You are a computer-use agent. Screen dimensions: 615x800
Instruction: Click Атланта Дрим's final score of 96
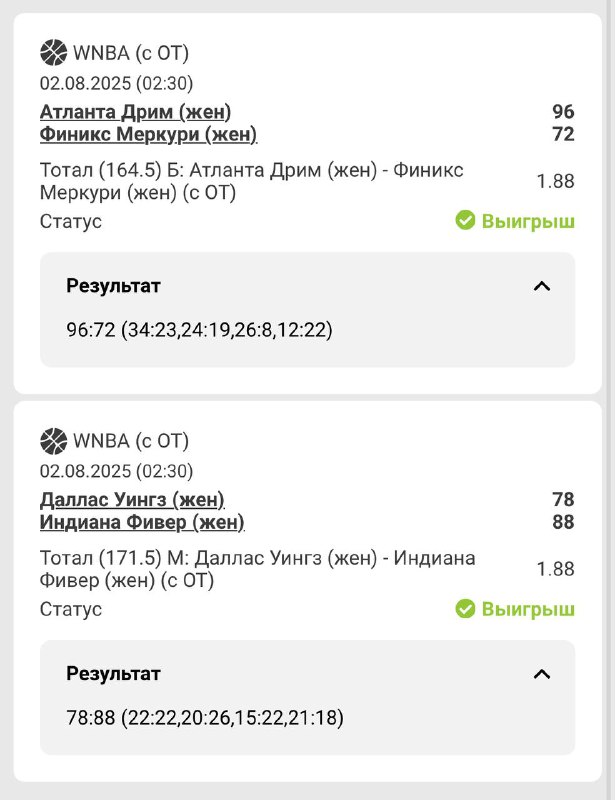coord(563,112)
